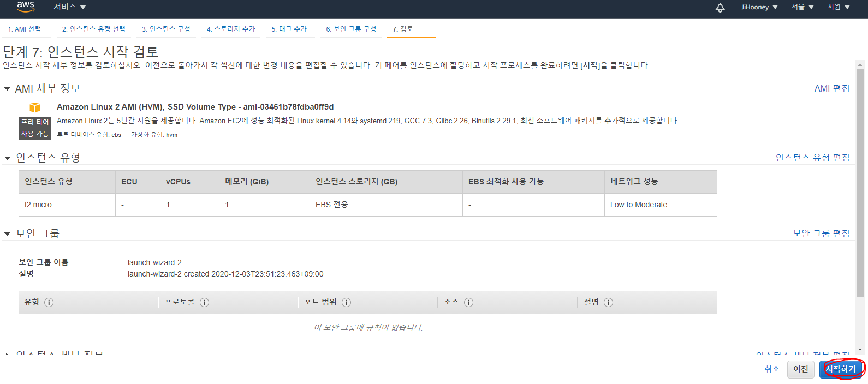Open the JiHooney account dropdown
Viewport: 868px width, 384px height.
coord(759,7)
